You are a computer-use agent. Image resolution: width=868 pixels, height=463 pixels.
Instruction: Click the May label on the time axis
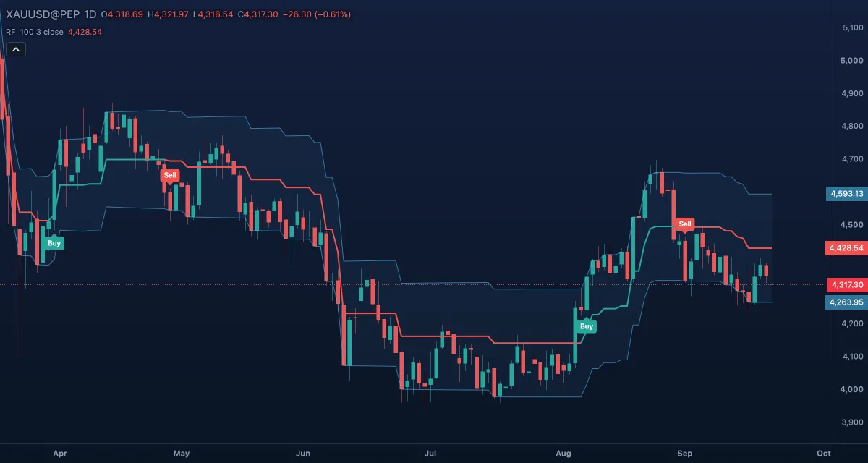182,454
